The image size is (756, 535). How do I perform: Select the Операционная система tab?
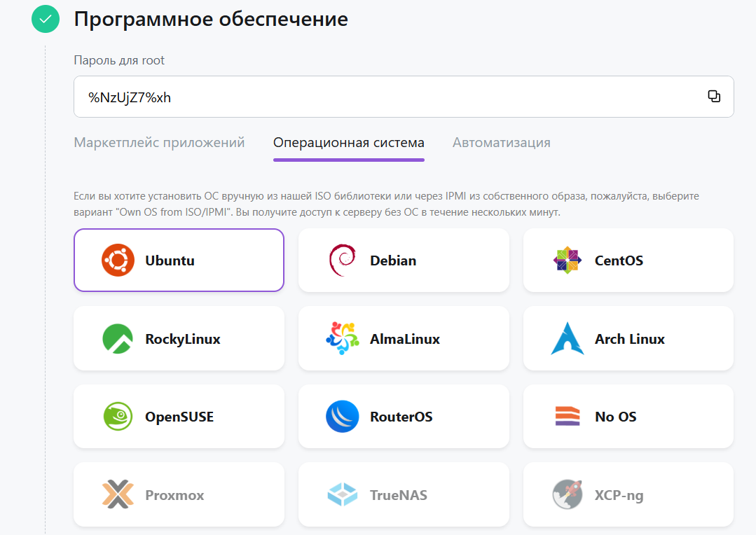(349, 143)
